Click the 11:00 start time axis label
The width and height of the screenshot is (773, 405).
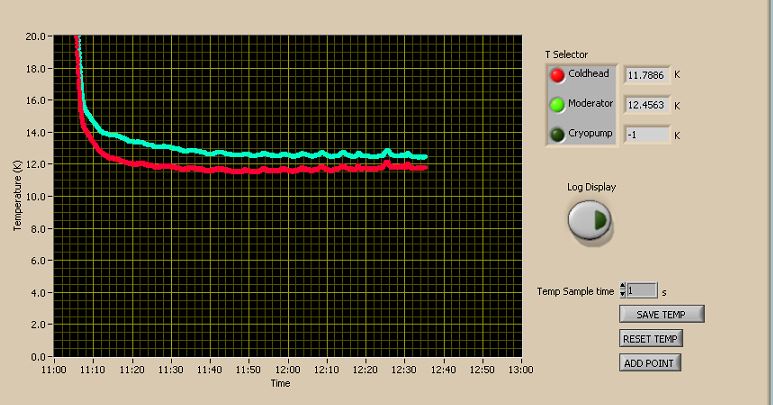pyautogui.click(x=53, y=370)
